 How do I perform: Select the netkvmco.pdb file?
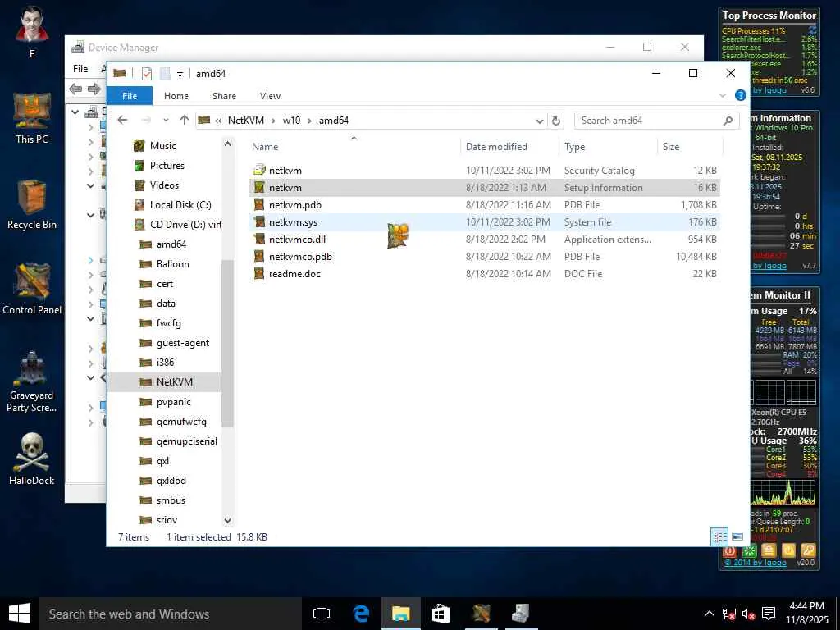pos(485,256)
